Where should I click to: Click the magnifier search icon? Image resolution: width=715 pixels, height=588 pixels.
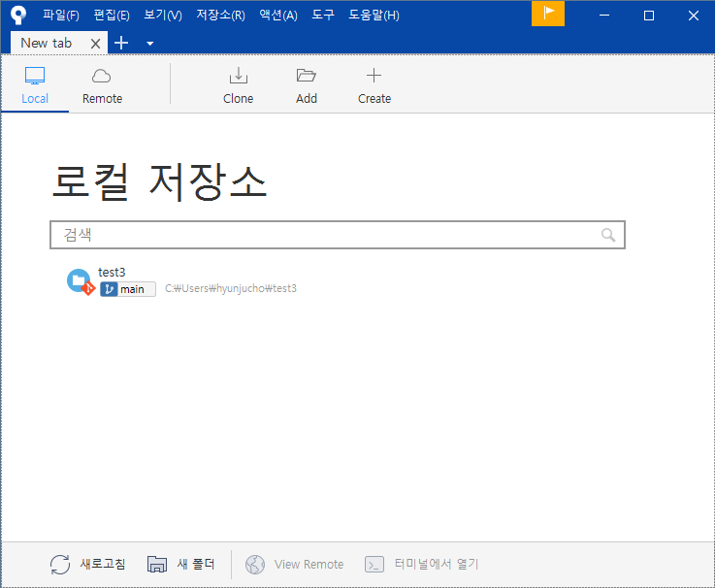pos(608,235)
